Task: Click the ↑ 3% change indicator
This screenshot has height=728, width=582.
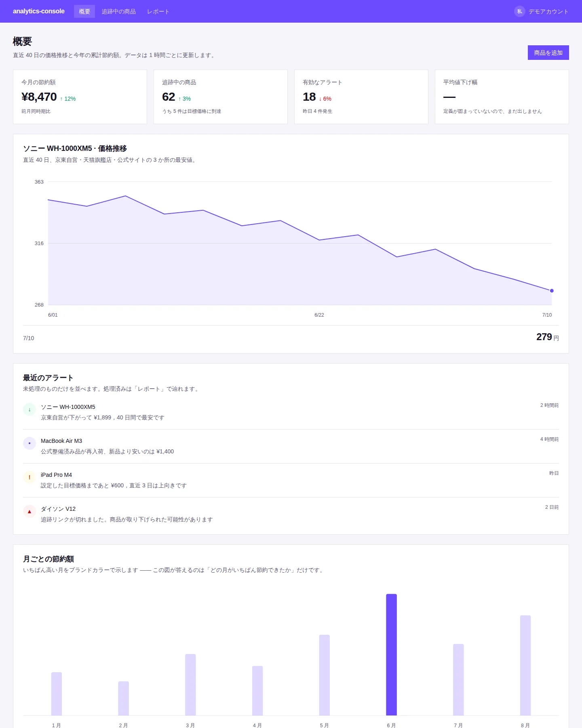Action: pos(184,99)
